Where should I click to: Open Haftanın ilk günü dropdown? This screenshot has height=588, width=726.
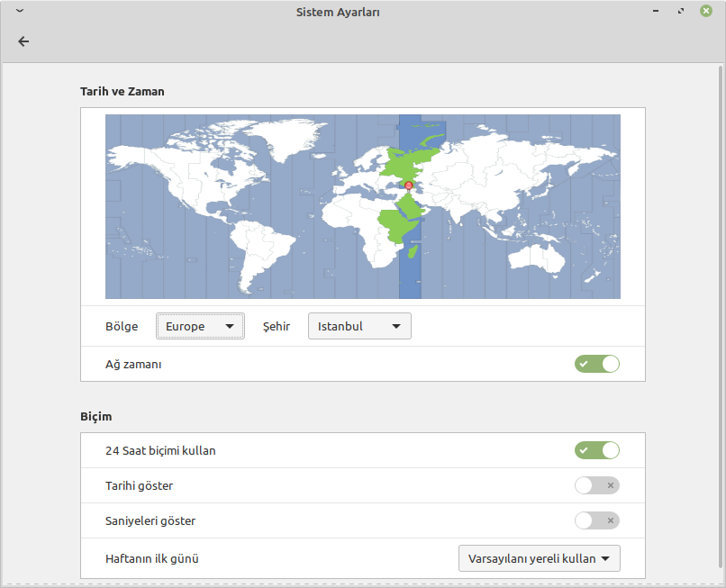539,558
